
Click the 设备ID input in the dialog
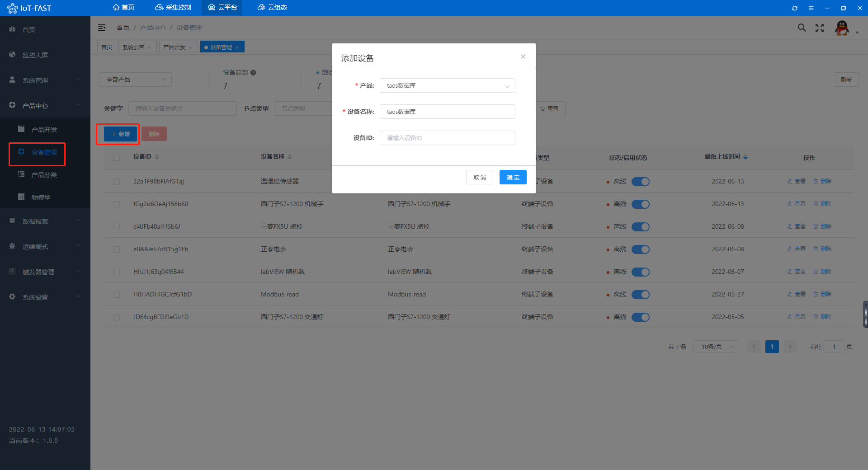click(447, 138)
